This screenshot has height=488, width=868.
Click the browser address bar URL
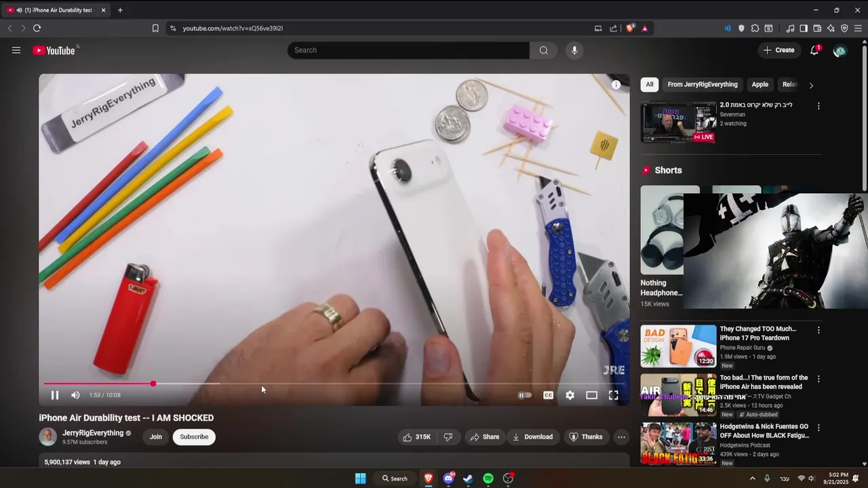pyautogui.click(x=233, y=28)
